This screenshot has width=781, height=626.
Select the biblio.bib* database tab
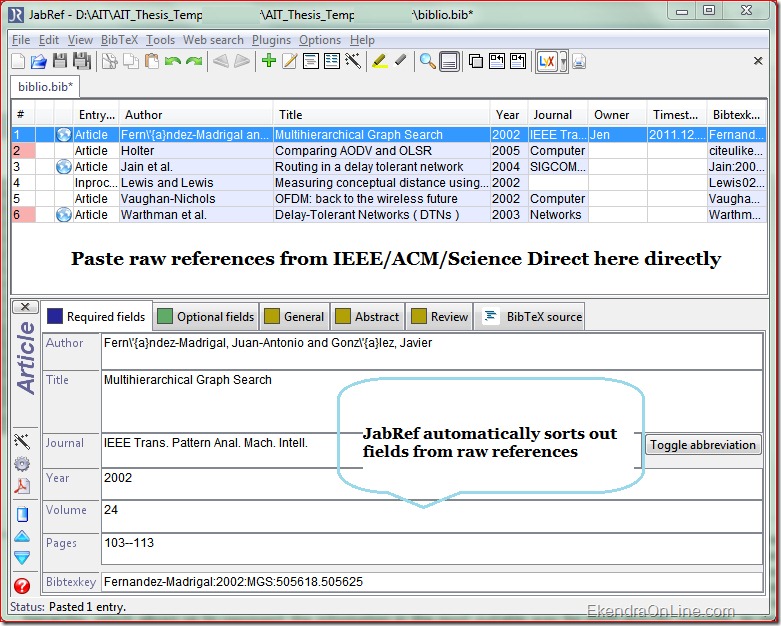[x=45, y=87]
